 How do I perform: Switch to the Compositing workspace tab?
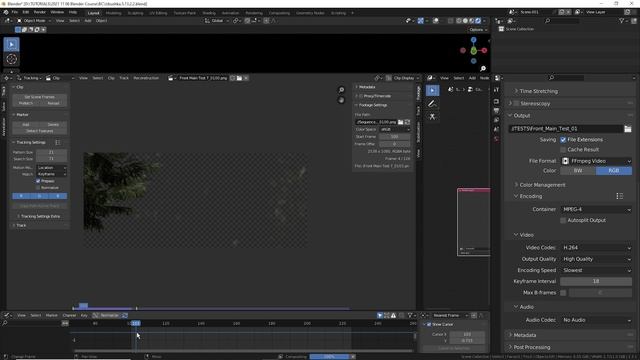[x=279, y=13]
